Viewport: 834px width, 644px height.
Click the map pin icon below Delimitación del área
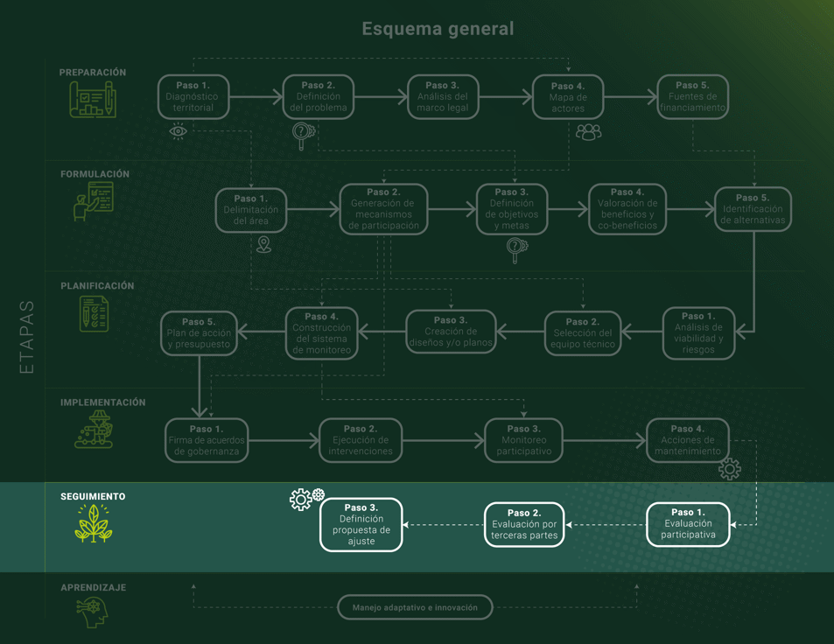point(263,245)
